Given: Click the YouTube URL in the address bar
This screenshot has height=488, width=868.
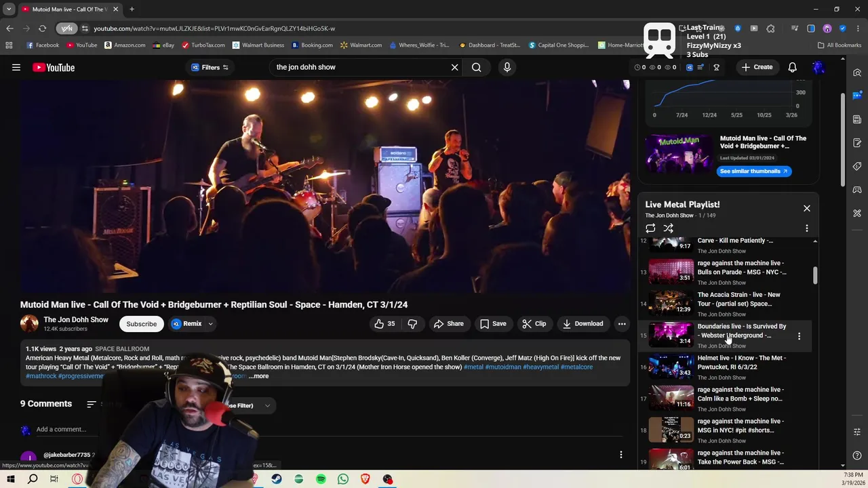Looking at the screenshot, I should click(214, 28).
